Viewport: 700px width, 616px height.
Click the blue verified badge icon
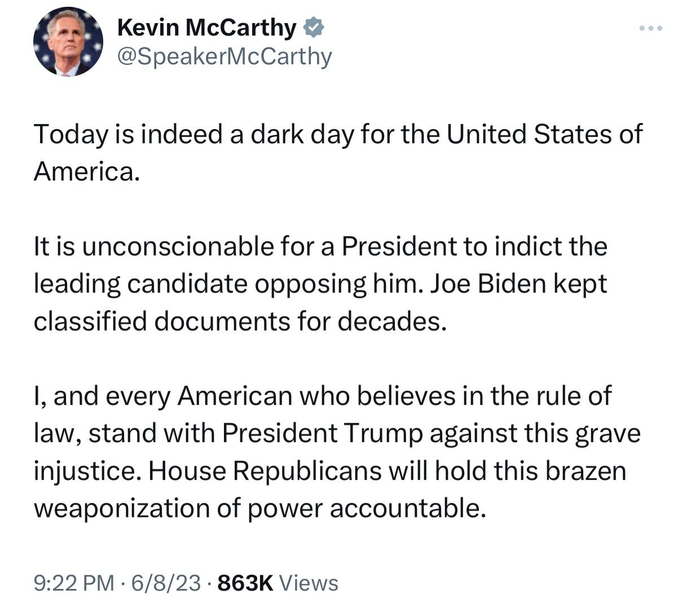(x=314, y=27)
